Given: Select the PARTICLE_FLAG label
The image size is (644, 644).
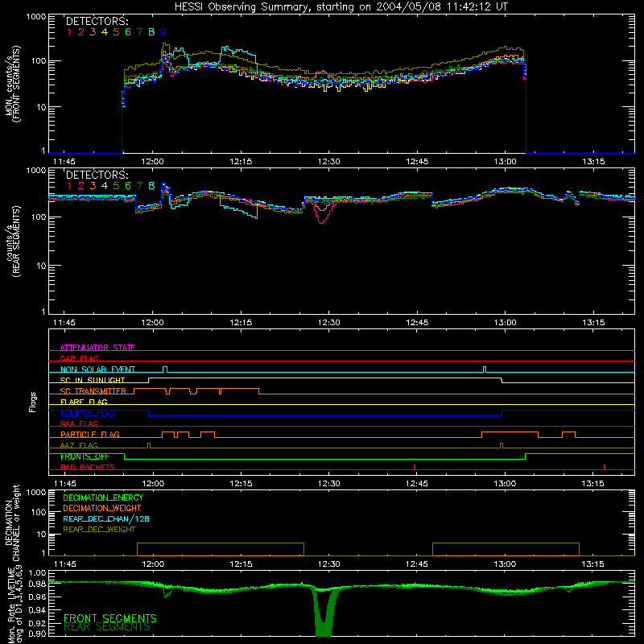Looking at the screenshot, I should point(90,435).
